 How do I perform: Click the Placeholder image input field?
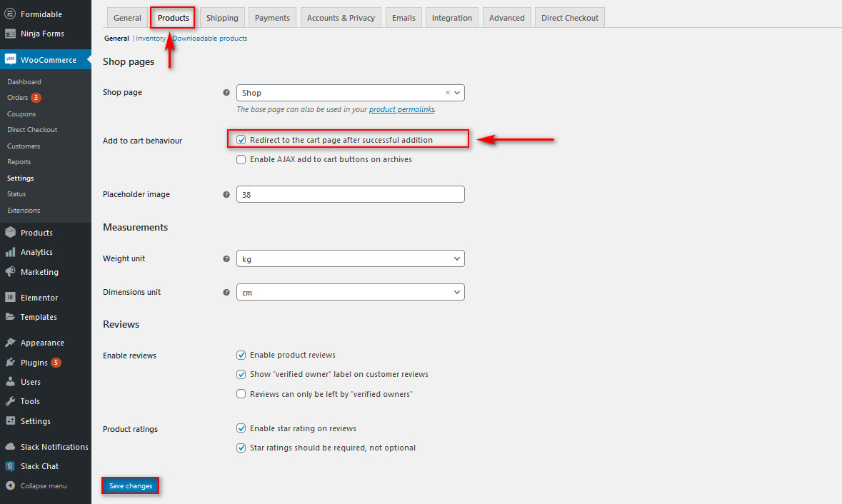point(350,194)
